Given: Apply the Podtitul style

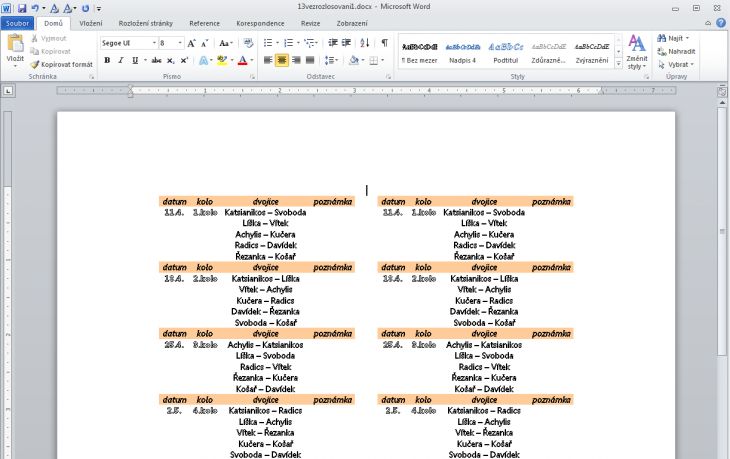Looking at the screenshot, I should click(506, 53).
